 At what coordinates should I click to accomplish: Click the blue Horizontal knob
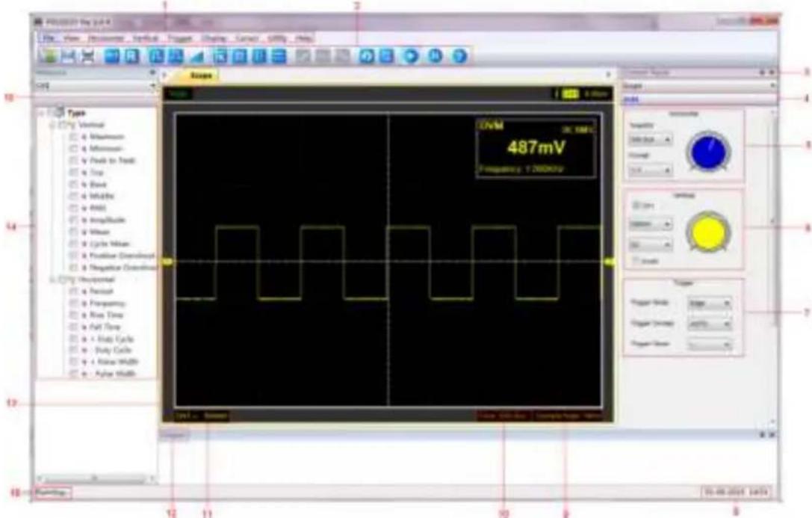708,152
